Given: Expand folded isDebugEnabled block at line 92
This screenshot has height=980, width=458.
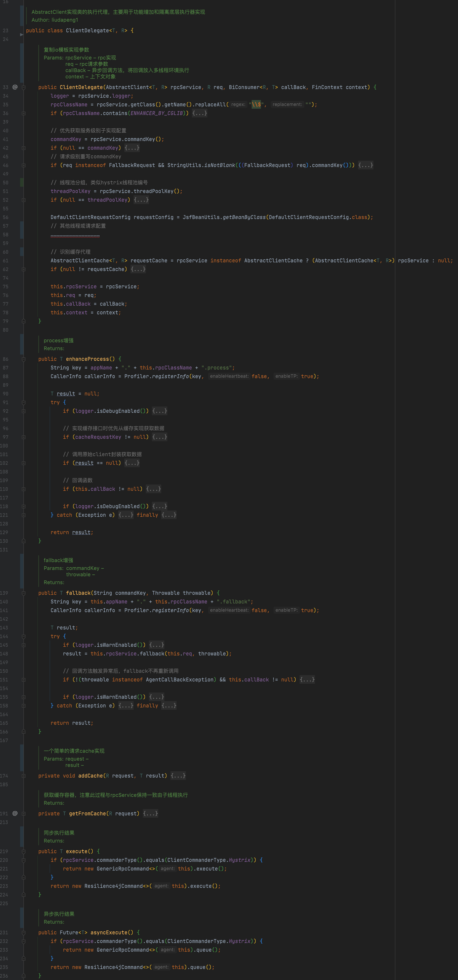Looking at the screenshot, I should [159, 411].
